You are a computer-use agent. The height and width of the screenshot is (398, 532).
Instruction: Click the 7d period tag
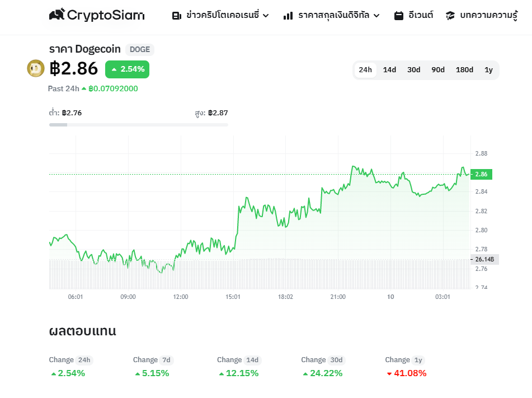[x=166, y=360]
